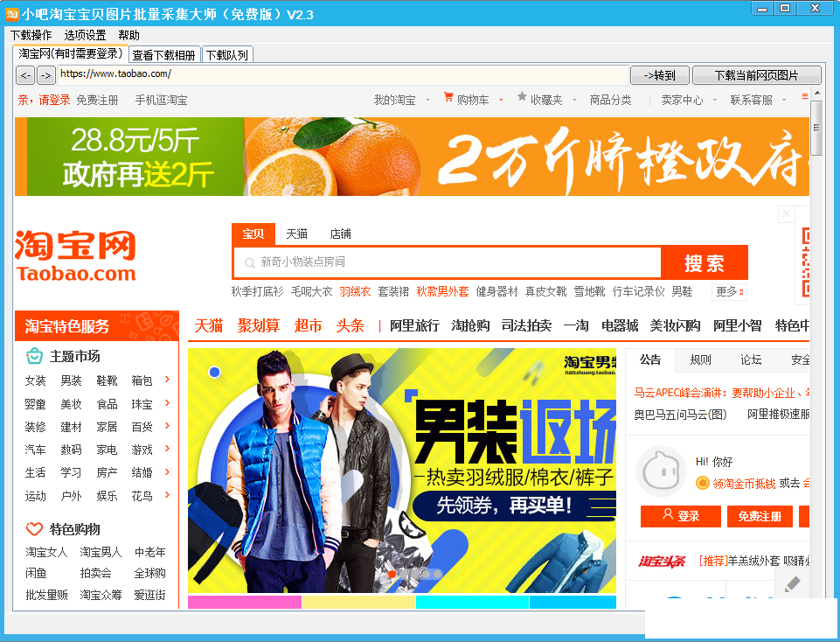The image size is (840, 642).
Task: Click the 特色购物 heart icon
Action: point(34,529)
